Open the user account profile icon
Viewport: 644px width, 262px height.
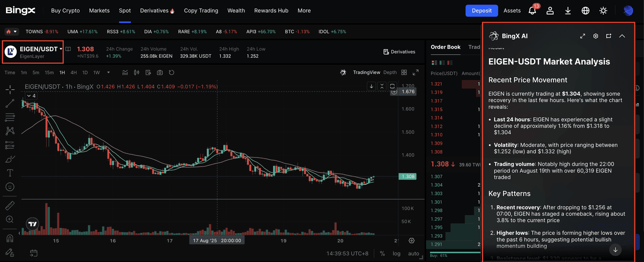(x=550, y=11)
